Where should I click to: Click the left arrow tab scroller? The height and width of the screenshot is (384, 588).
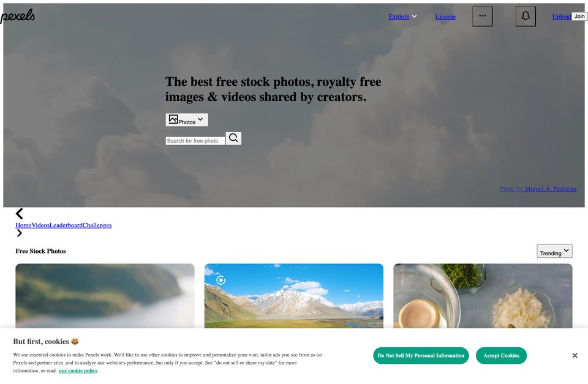point(20,214)
